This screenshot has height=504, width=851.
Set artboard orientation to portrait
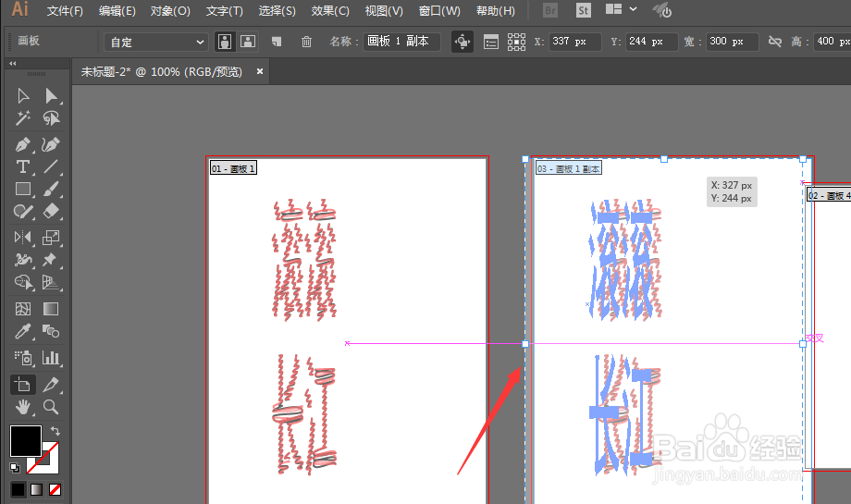click(225, 42)
